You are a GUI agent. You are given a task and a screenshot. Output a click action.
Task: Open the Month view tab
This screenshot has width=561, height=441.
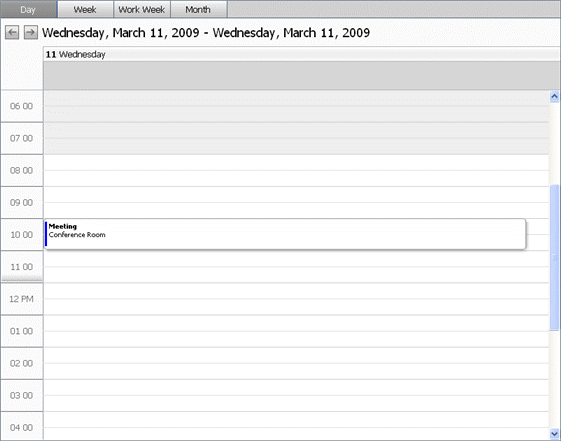coord(198,9)
